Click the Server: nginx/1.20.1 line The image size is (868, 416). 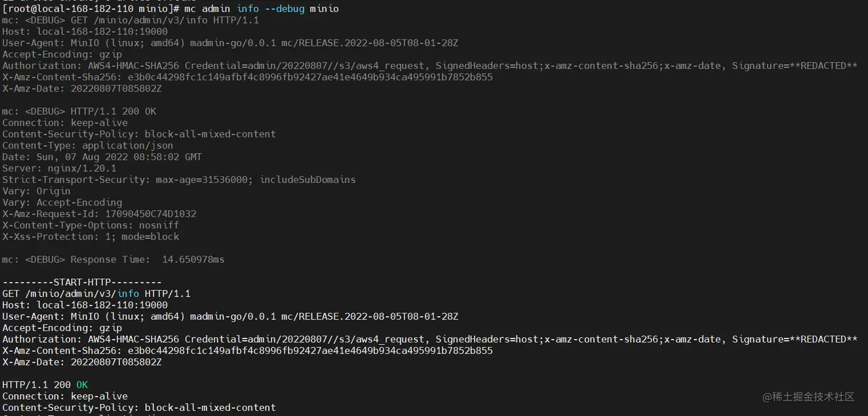pos(59,168)
